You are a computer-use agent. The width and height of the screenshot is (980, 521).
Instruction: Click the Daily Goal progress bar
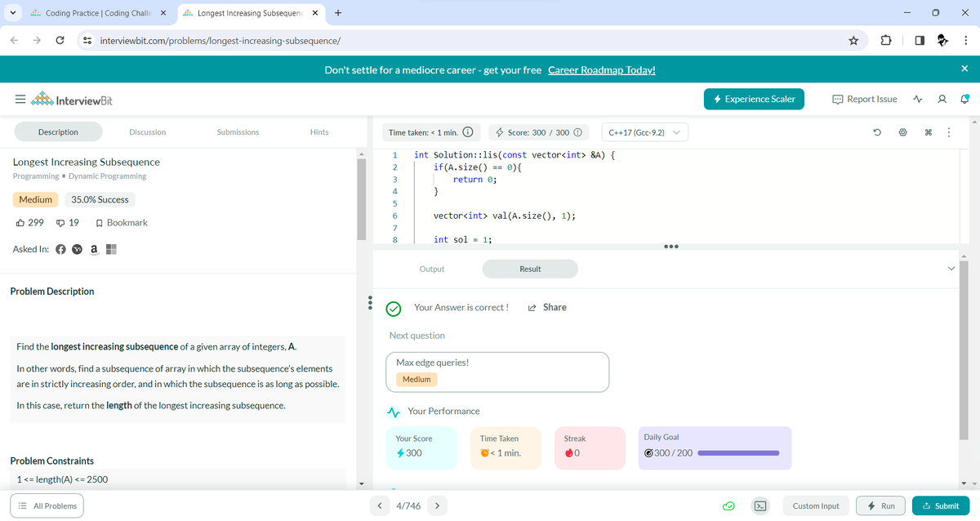coord(739,452)
